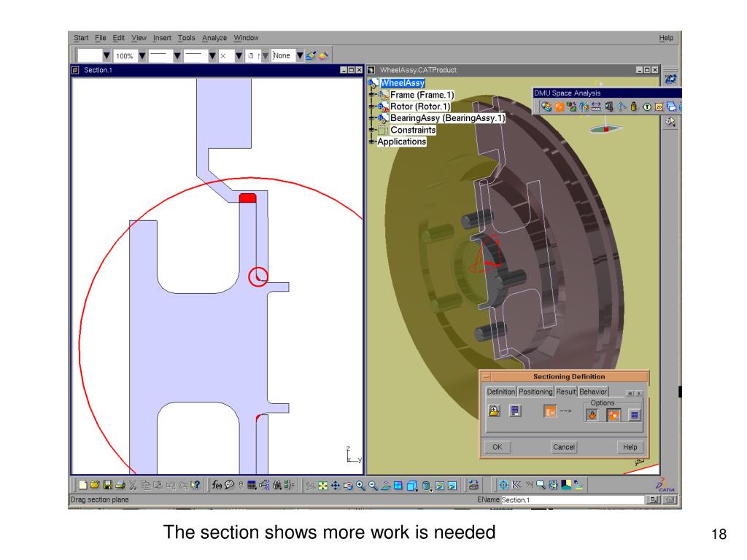Screen dimensions: 747x560
Task: Click the Fit All In view icon
Action: [x=323, y=486]
